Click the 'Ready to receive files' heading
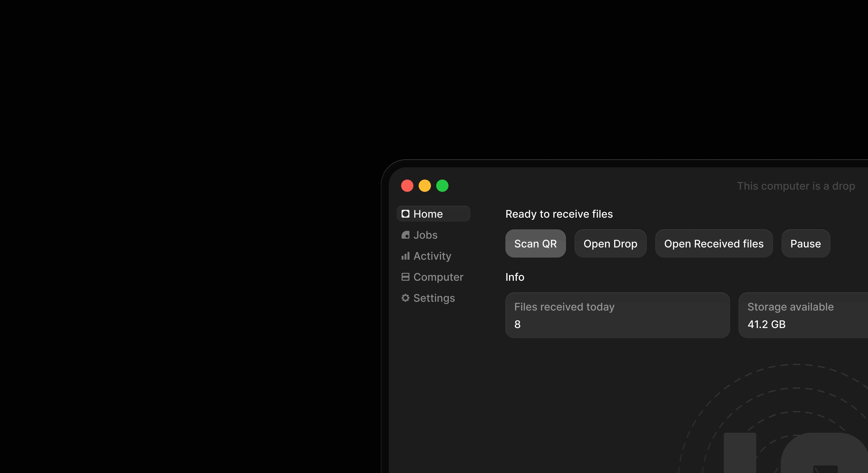The width and height of the screenshot is (868, 473). 559,214
